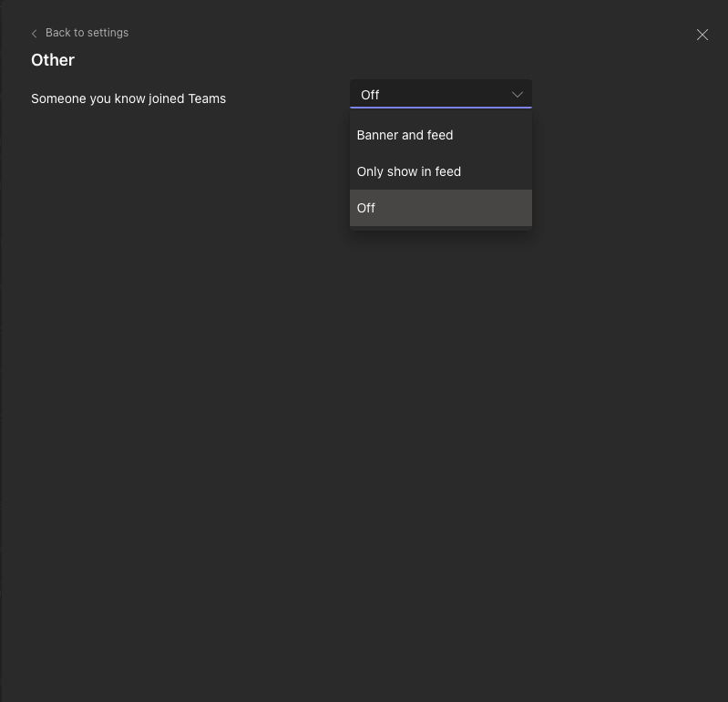Viewport: 728px width, 702px height.
Task: Collapse the open notification dropdown field
Action: coord(441,94)
